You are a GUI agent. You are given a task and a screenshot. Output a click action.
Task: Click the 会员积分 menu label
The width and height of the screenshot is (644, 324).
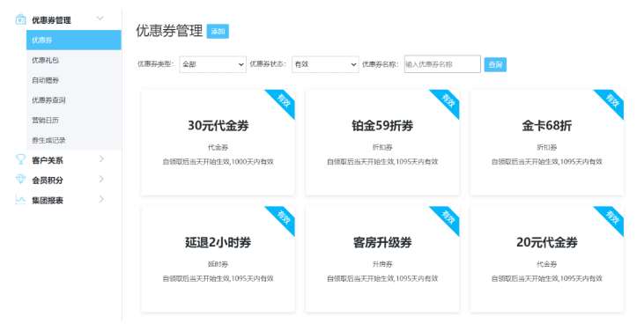point(48,180)
